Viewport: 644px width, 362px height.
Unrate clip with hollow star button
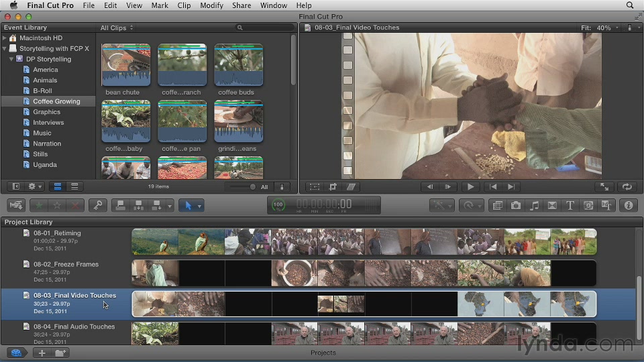57,205
